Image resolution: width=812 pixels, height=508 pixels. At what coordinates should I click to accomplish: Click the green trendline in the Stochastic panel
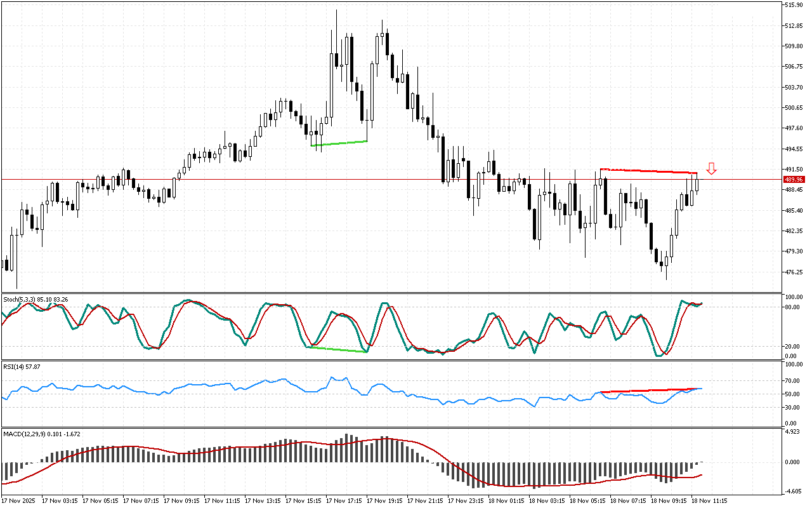[336, 349]
